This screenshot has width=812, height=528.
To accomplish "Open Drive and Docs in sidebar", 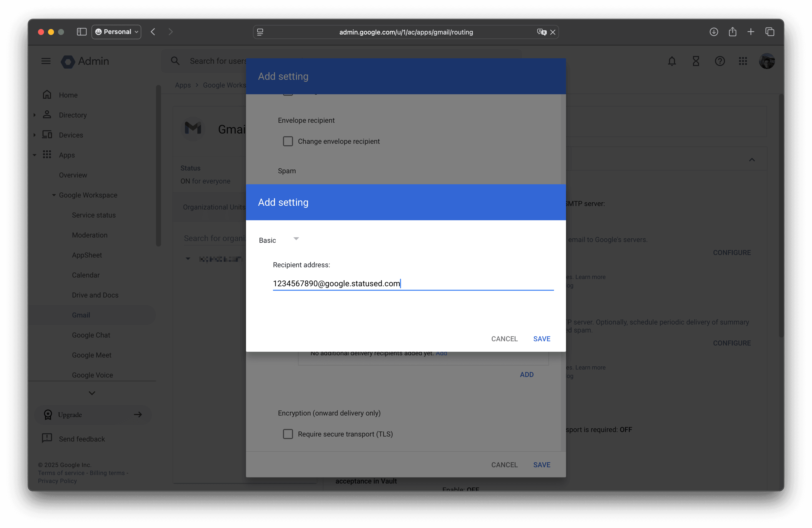I will coord(95,295).
